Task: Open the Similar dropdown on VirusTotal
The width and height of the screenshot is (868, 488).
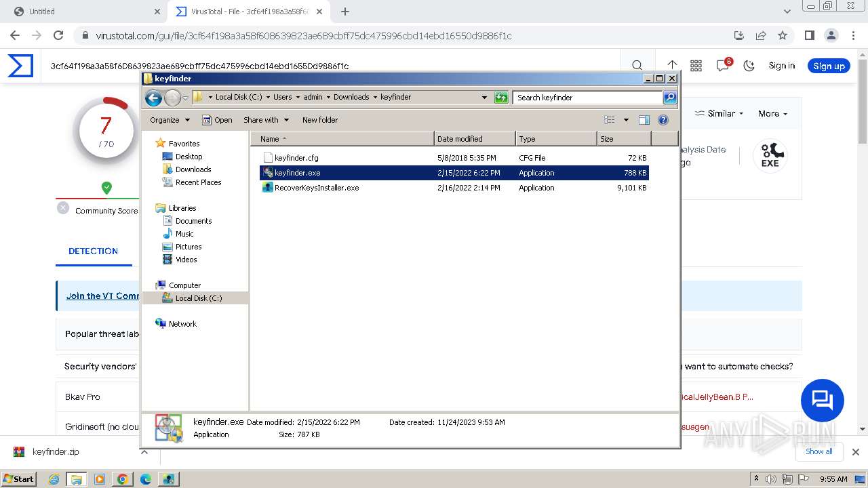Action: pyautogui.click(x=719, y=114)
